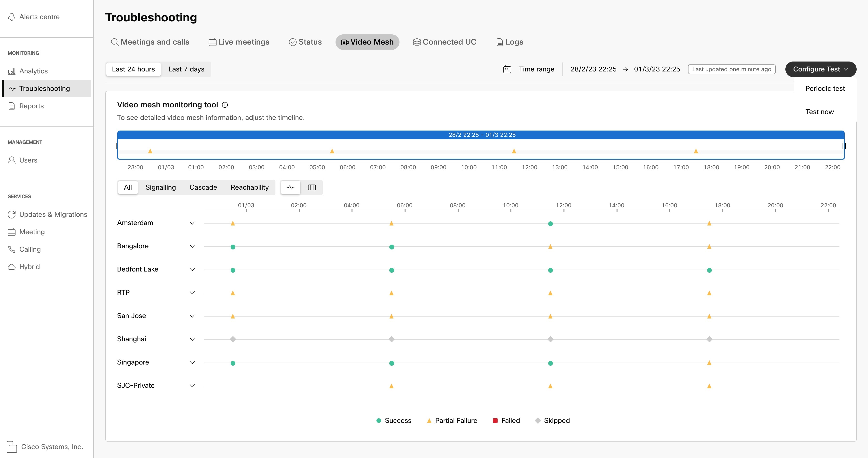Image resolution: width=868 pixels, height=458 pixels.
Task: Filter tests by Signalling
Action: (160, 187)
